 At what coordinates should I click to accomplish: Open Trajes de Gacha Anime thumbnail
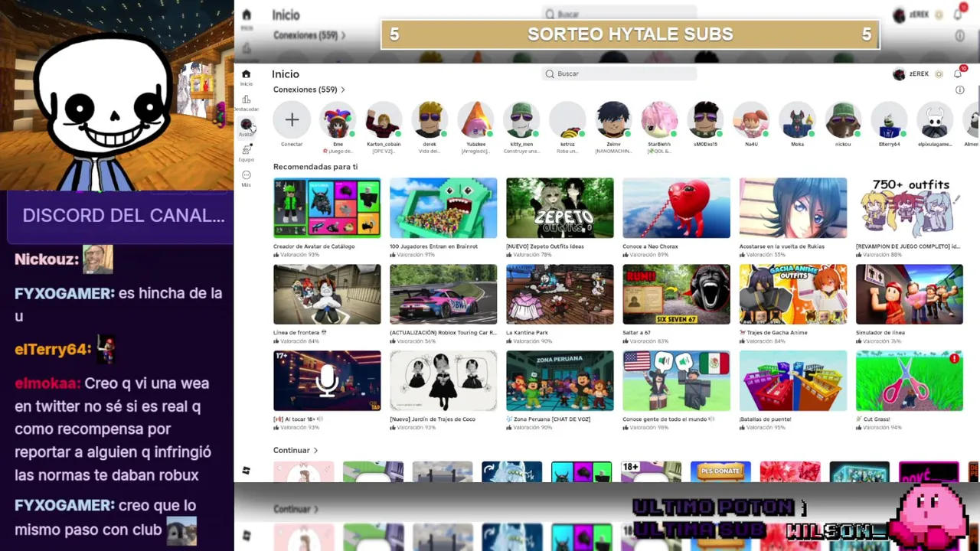point(792,295)
